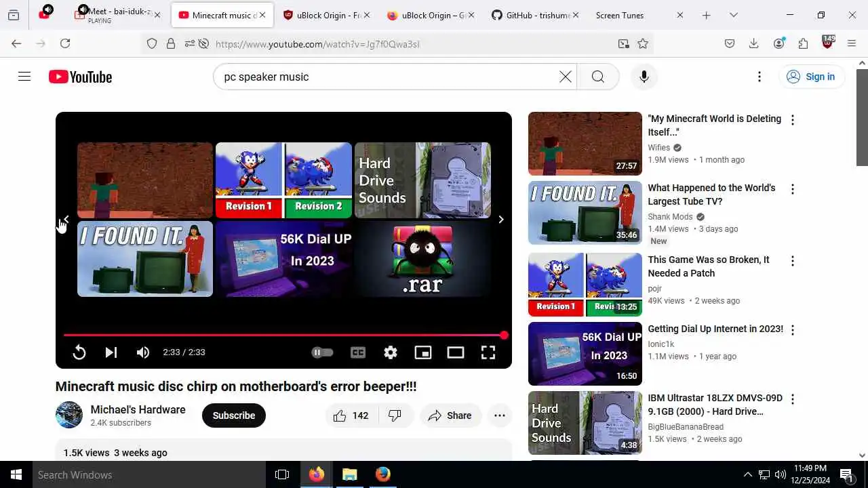Screen dimensions: 868x488
Task: Toggle the autoplay switch
Action: [322, 352]
